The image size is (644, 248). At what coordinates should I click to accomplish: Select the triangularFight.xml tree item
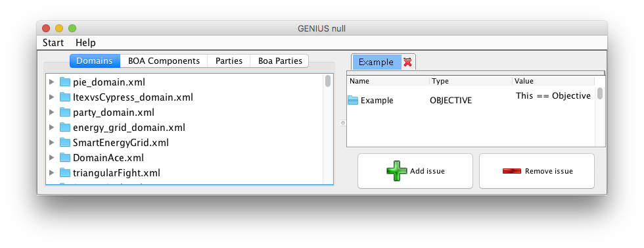pos(116,173)
